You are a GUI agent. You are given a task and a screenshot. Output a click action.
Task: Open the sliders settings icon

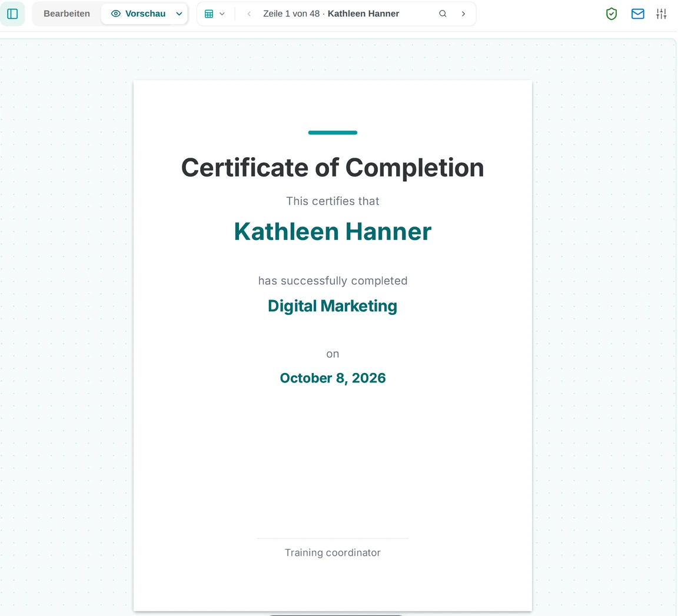[x=661, y=14]
